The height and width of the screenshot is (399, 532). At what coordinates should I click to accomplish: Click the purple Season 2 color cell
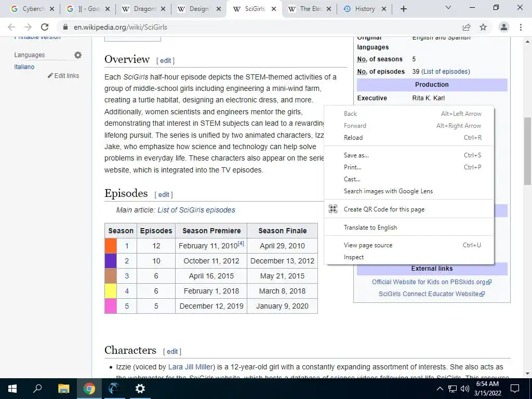pyautogui.click(x=111, y=261)
